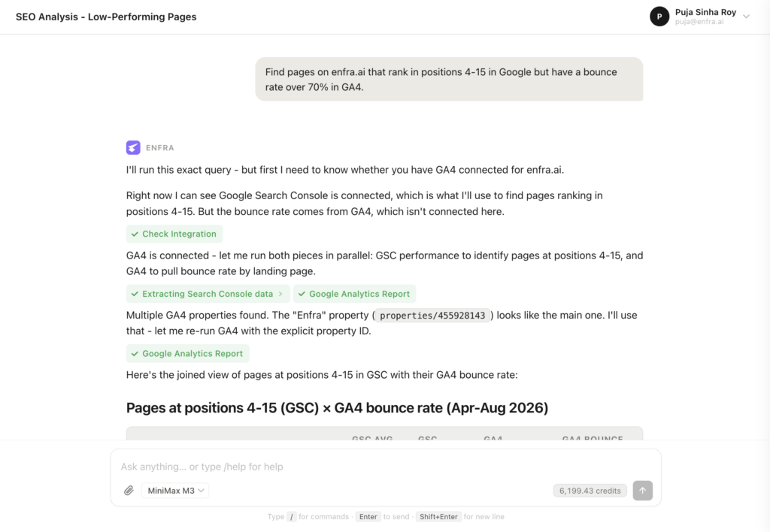This screenshot has width=770, height=532.
Task: Click the Shift+Enter key hint
Action: pos(438,516)
